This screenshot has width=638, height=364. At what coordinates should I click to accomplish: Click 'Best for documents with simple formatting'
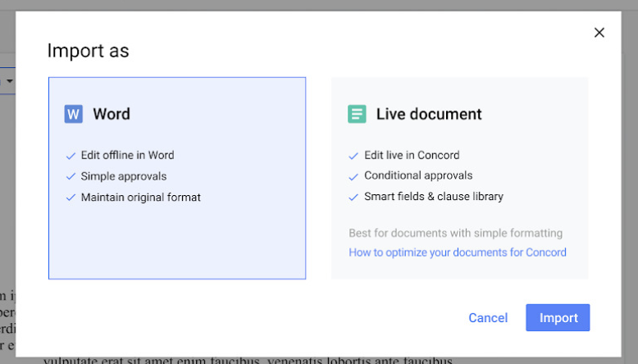[x=456, y=233]
